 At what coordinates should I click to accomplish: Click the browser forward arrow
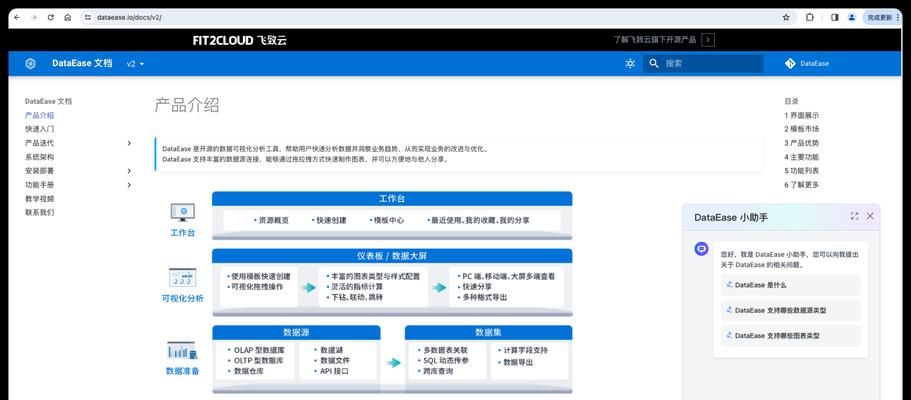[34, 17]
